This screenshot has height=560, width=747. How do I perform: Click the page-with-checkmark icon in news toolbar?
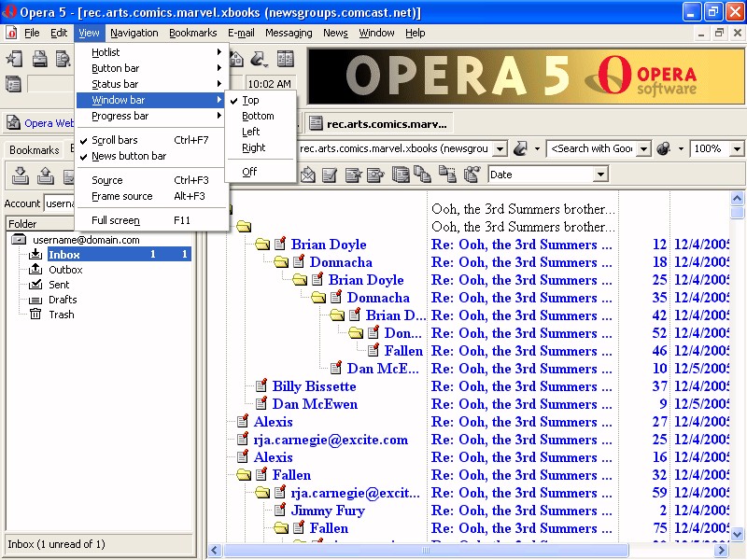330,175
